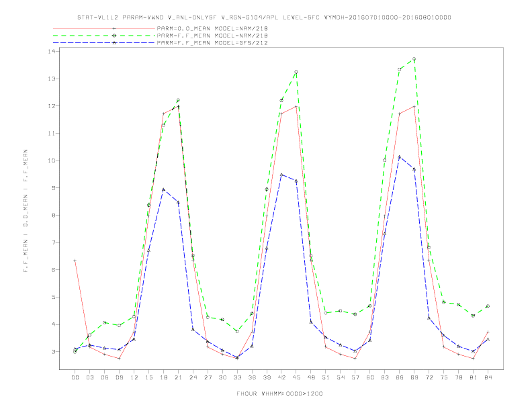This screenshot has width=532, height=411.
Task: Click x-axis forecast hour label 84
Action: [488, 377]
